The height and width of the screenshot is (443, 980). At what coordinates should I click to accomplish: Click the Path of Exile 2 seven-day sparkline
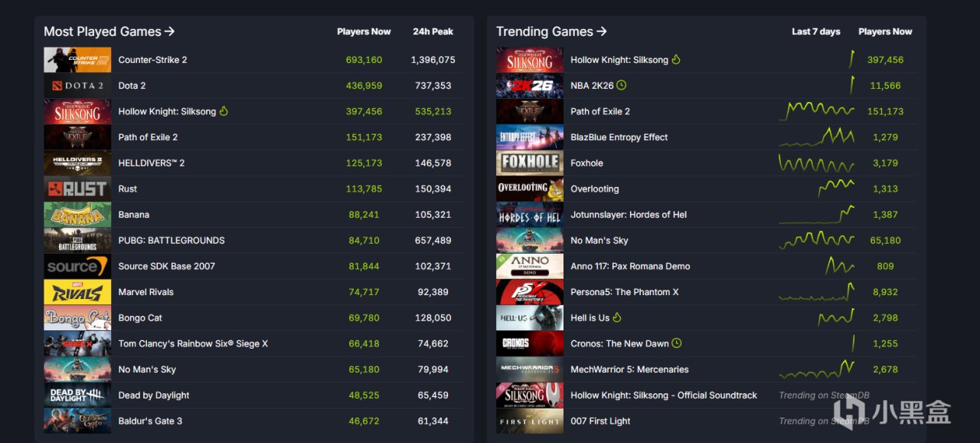click(817, 111)
